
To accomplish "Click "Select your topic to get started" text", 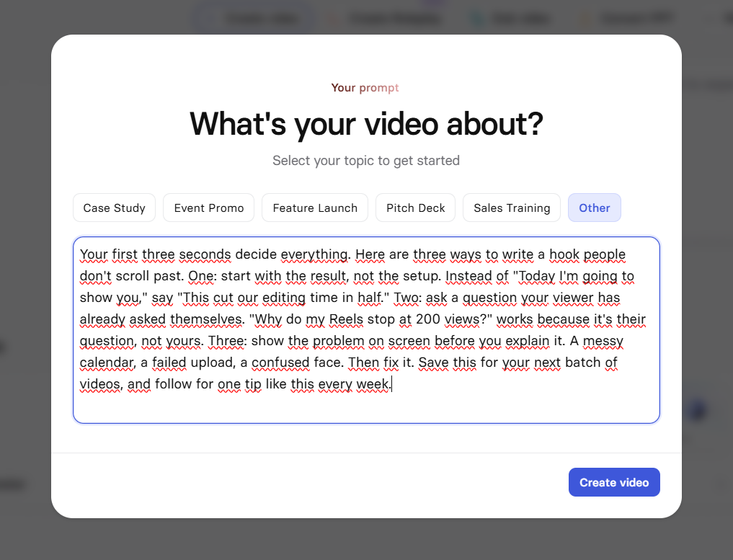I will coord(366,160).
